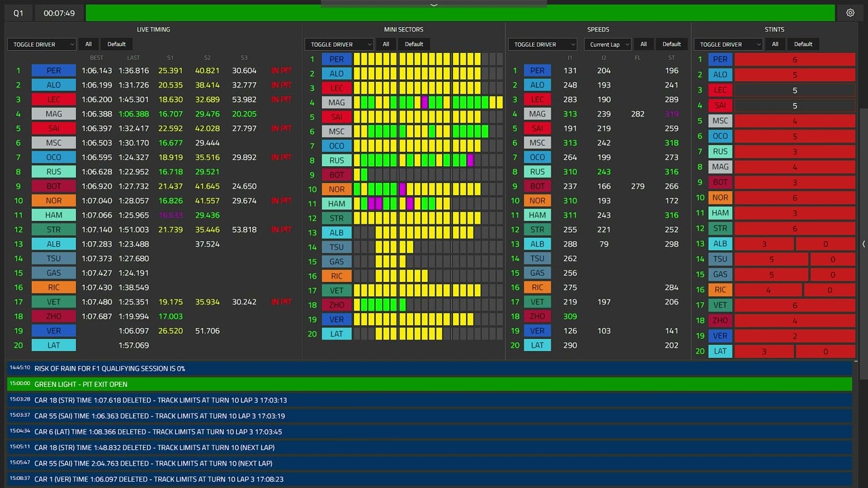The image size is (868, 488).
Task: Click All button in Live Timing
Action: coord(88,44)
